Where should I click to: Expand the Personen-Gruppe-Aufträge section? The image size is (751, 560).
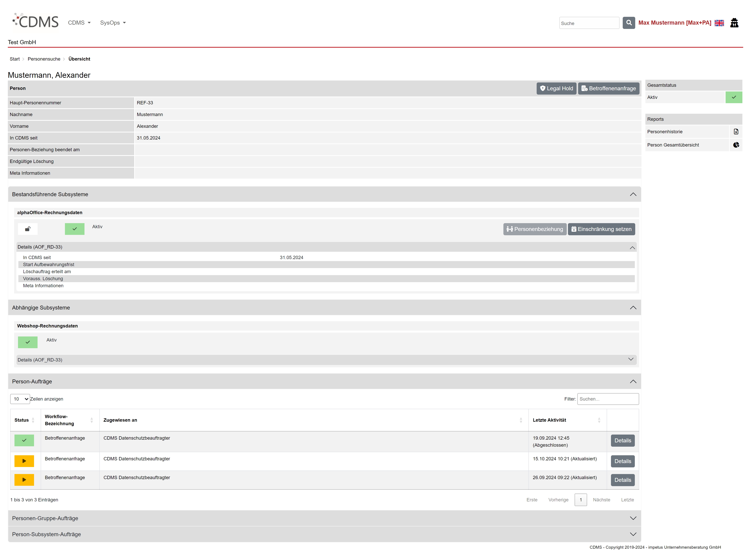pos(633,518)
